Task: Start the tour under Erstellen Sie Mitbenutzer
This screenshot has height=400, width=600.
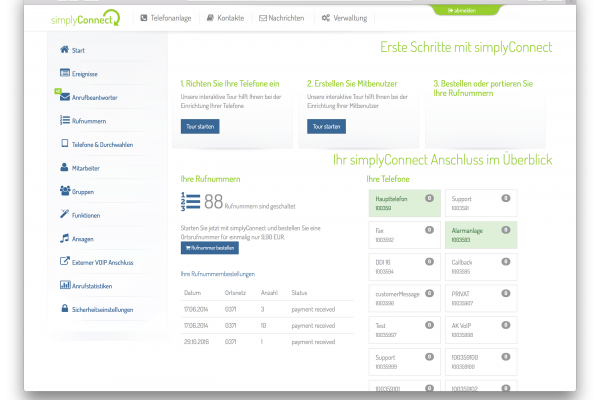Action: point(326,126)
